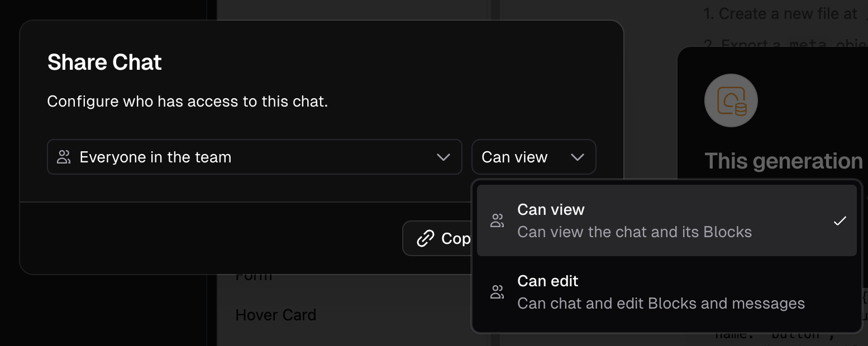Click "Can chat and edit Blocks and messages" description

click(x=661, y=304)
